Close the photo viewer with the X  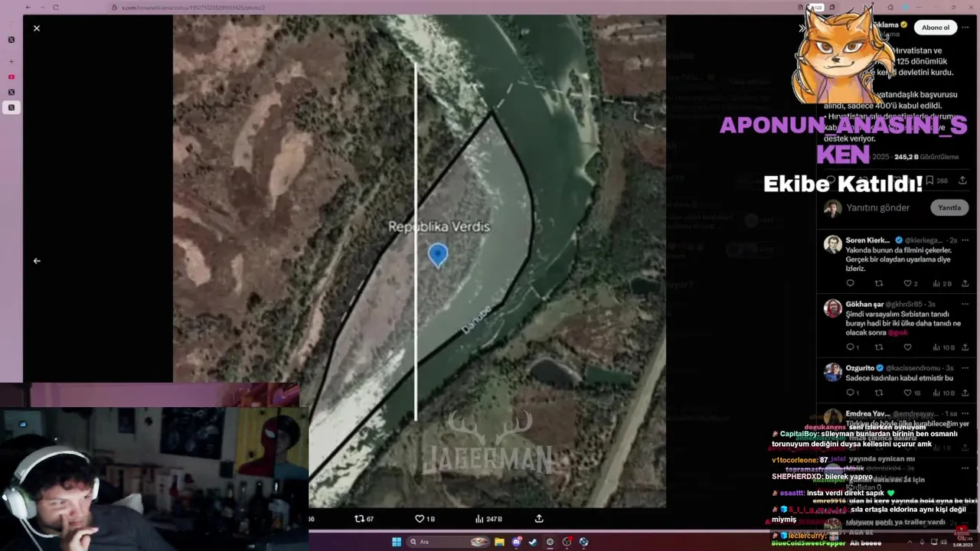(36, 28)
